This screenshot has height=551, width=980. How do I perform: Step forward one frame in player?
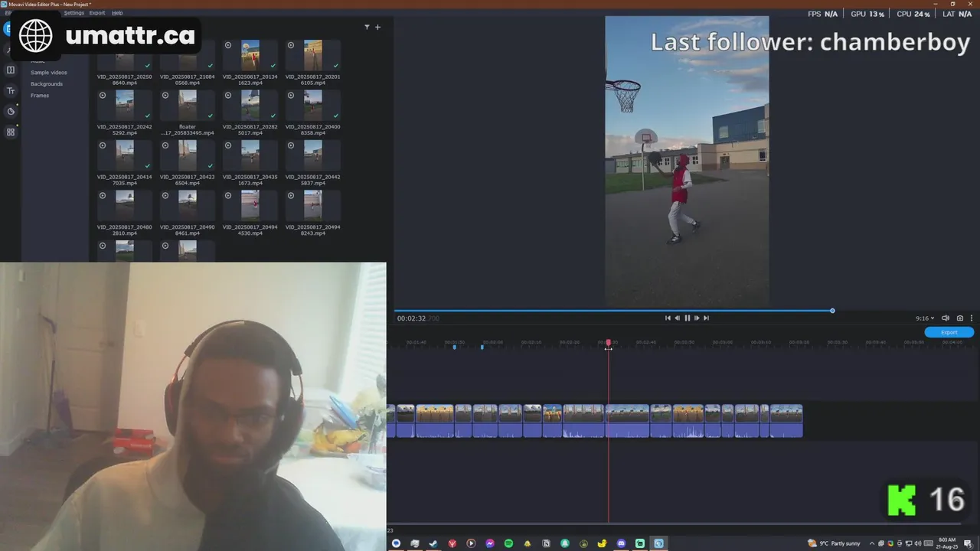(697, 318)
